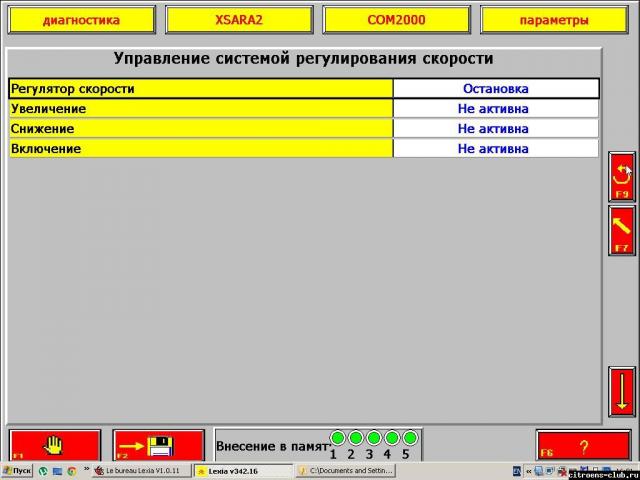640x480 pixels.
Task: Click the Снижение parameter row
Action: click(x=200, y=129)
